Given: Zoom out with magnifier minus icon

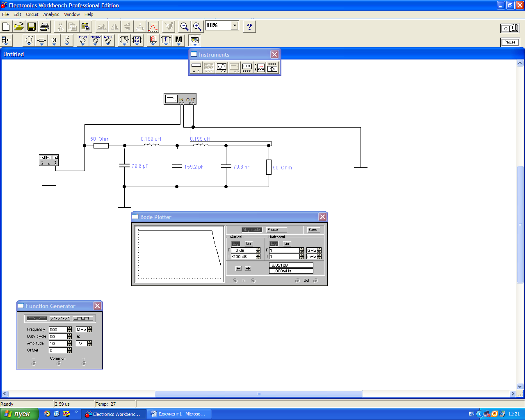Looking at the screenshot, I should pyautogui.click(x=185, y=27).
